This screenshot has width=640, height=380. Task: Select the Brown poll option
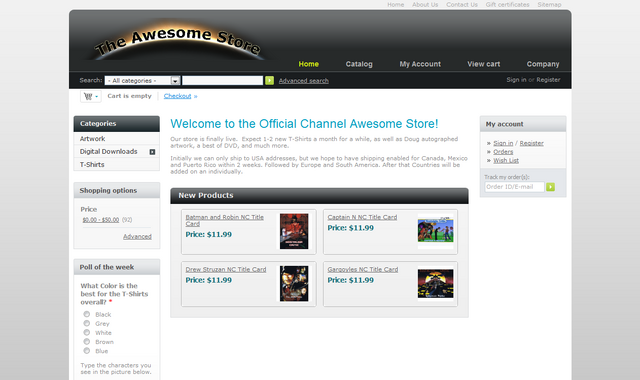[87, 341]
